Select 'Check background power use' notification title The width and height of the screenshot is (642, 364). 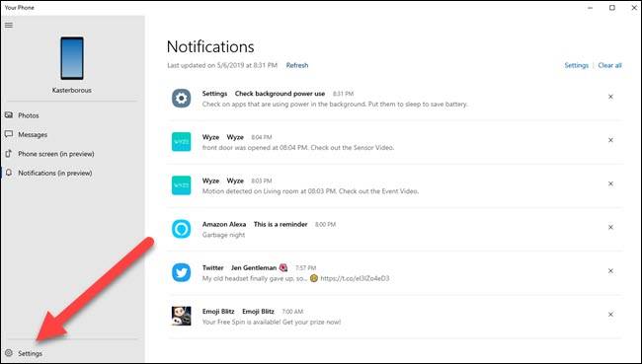tap(280, 94)
